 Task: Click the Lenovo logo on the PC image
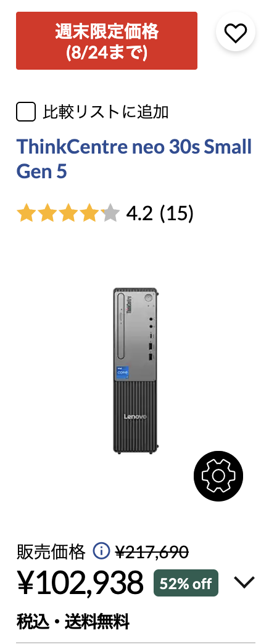coord(135,416)
